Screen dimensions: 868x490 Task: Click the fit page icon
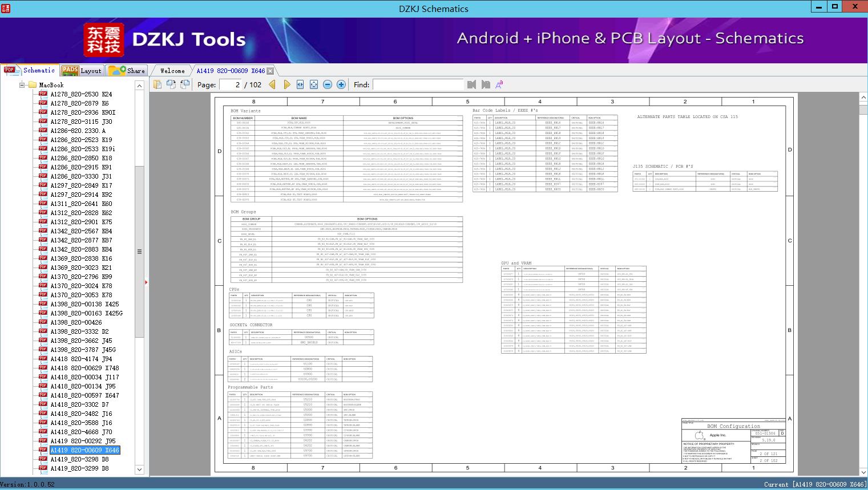[314, 84]
